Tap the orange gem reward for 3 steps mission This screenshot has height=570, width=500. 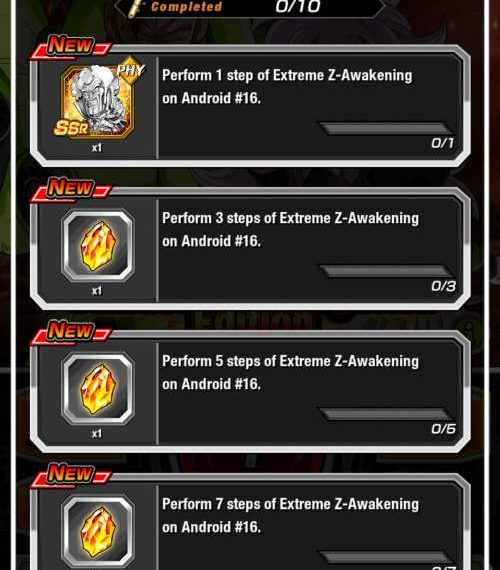(x=97, y=245)
